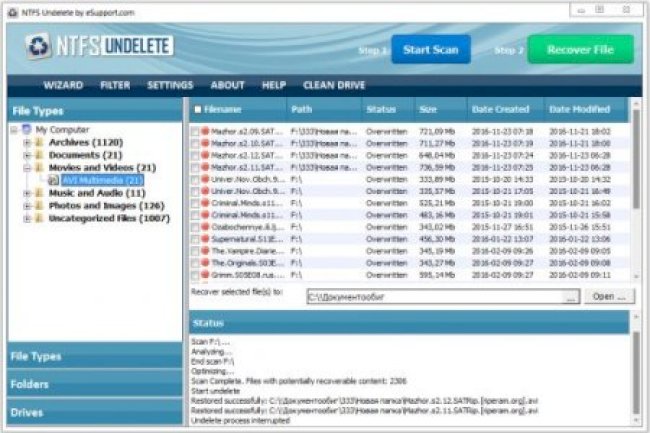The width and height of the screenshot is (650, 433).
Task: Click the red status icon of Mazhor.s2.10.SAT
Action: (x=205, y=143)
